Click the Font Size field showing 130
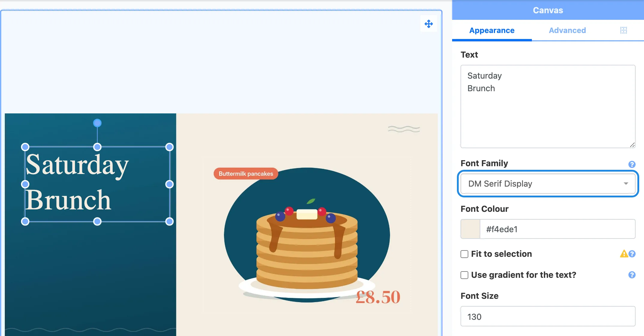The image size is (644, 336). [x=548, y=316]
